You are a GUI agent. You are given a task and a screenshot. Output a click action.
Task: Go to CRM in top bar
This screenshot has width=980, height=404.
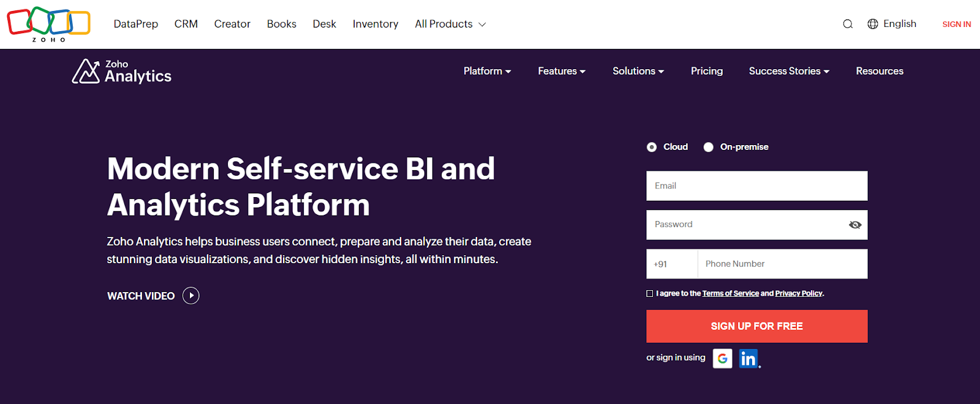coord(186,24)
